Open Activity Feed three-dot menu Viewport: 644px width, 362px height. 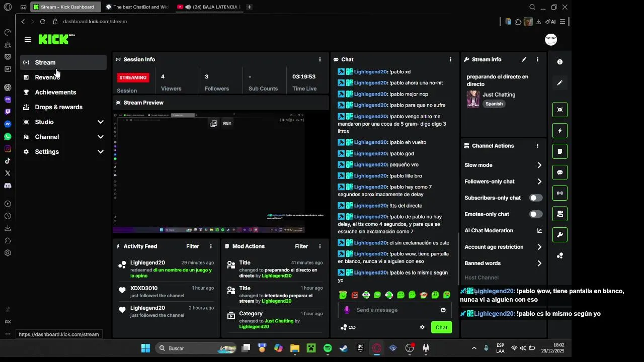coord(211,246)
